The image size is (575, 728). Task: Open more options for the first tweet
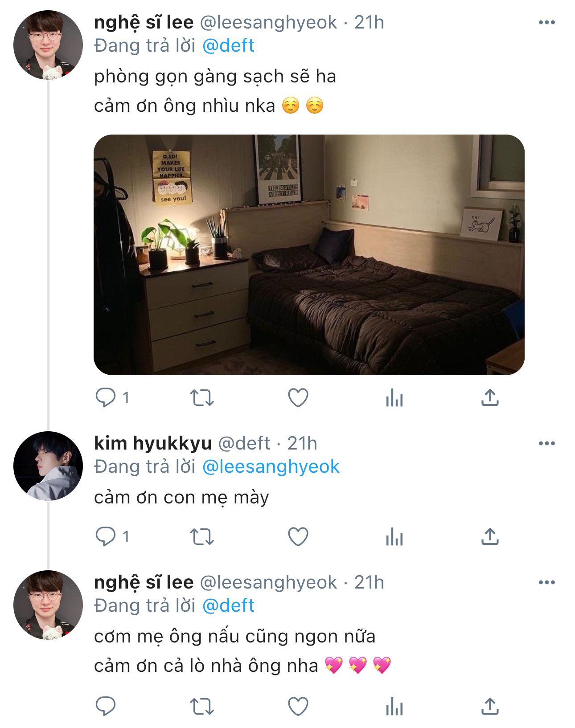pos(547,22)
